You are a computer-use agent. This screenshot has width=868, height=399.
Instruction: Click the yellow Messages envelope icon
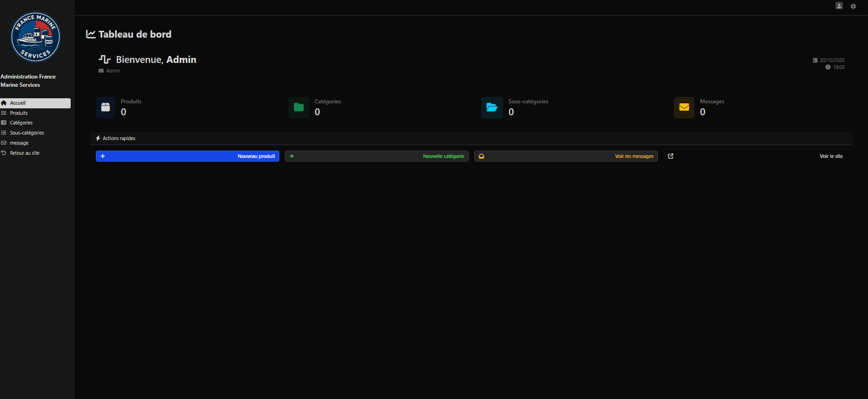point(684,107)
